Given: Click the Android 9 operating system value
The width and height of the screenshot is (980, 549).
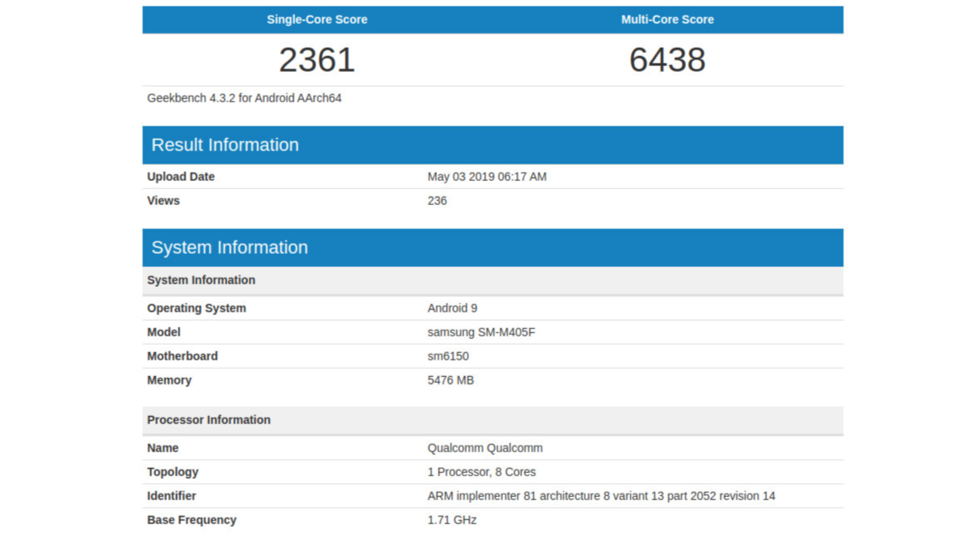Looking at the screenshot, I should point(452,308).
